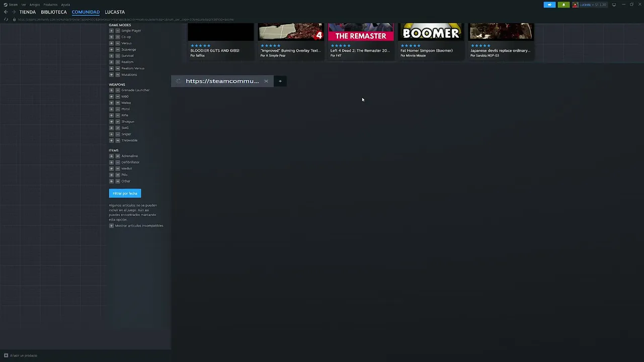The image size is (644, 362).
Task: Include Mutations tag with plus
Action: point(111,74)
